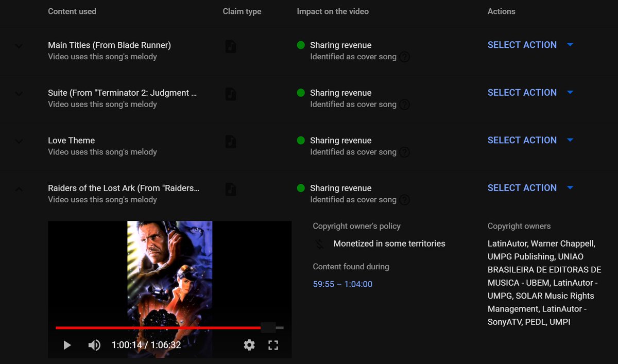Click the Love Theme title
Viewport: 618px width, 364px height.
pyautogui.click(x=72, y=141)
